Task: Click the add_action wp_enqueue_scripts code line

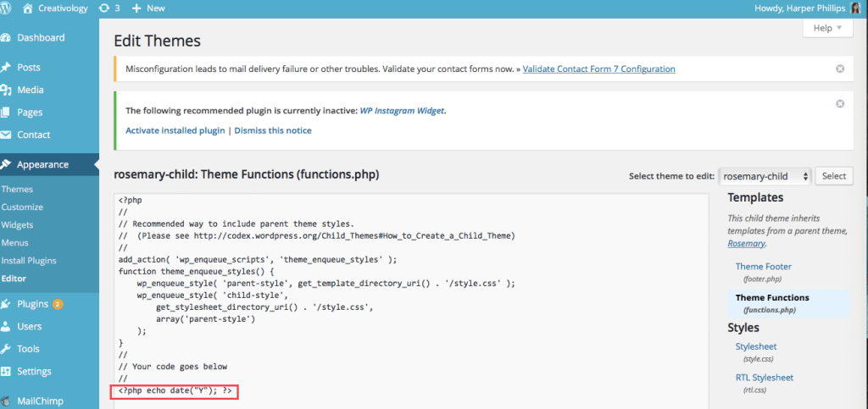Action: point(258,258)
